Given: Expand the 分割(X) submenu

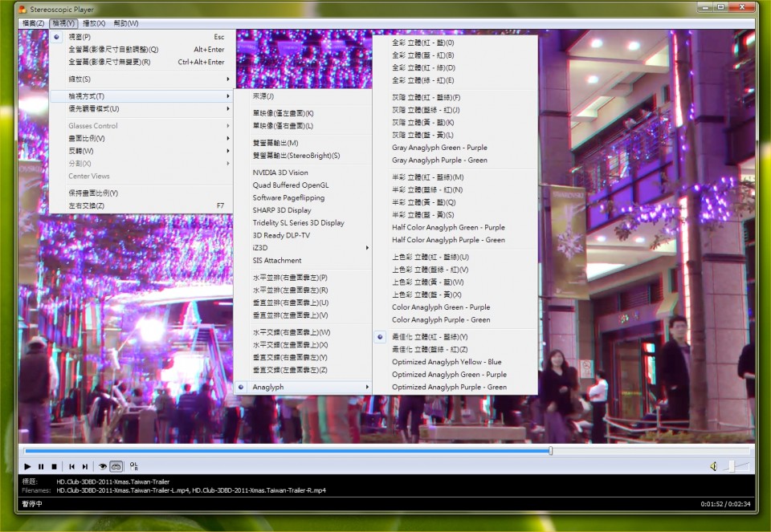Looking at the screenshot, I should (141, 164).
